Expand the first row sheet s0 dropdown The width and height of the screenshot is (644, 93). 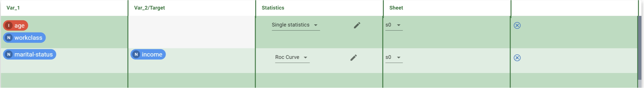(x=394, y=25)
